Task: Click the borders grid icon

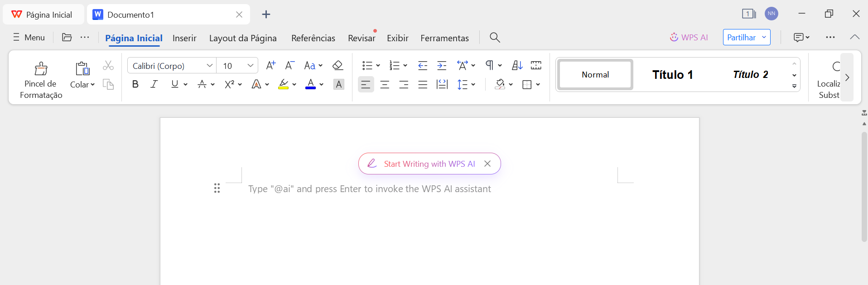Action: [x=527, y=84]
